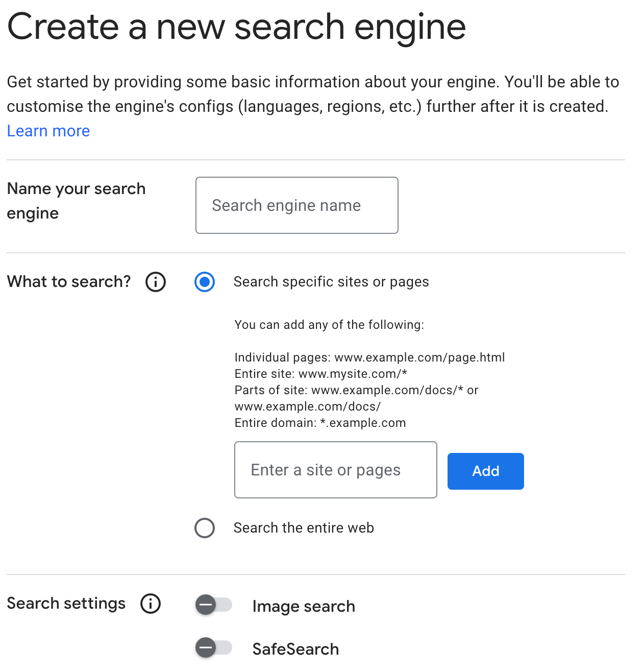This screenshot has height=672, width=644.
Task: Click the "Name your search engine" label
Action: 76,201
